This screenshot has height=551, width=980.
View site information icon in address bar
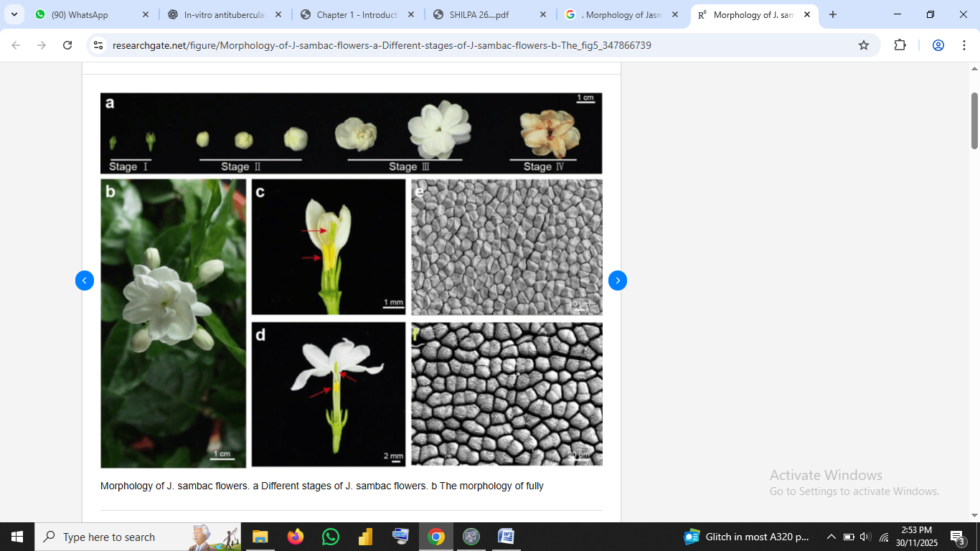99,45
